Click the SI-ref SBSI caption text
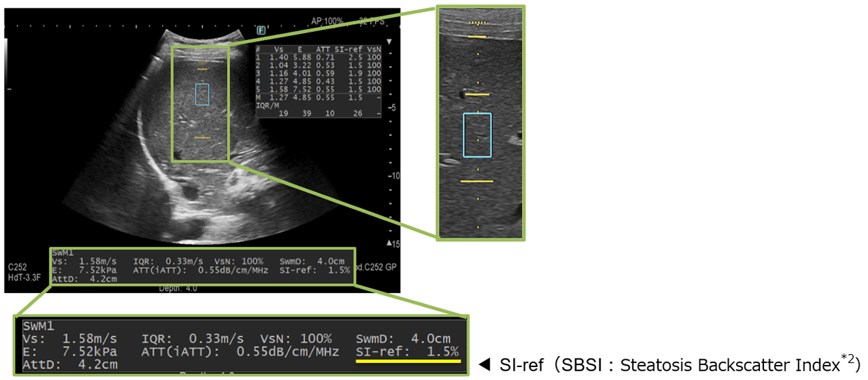Screen dimensions: 868x380 [x=679, y=363]
